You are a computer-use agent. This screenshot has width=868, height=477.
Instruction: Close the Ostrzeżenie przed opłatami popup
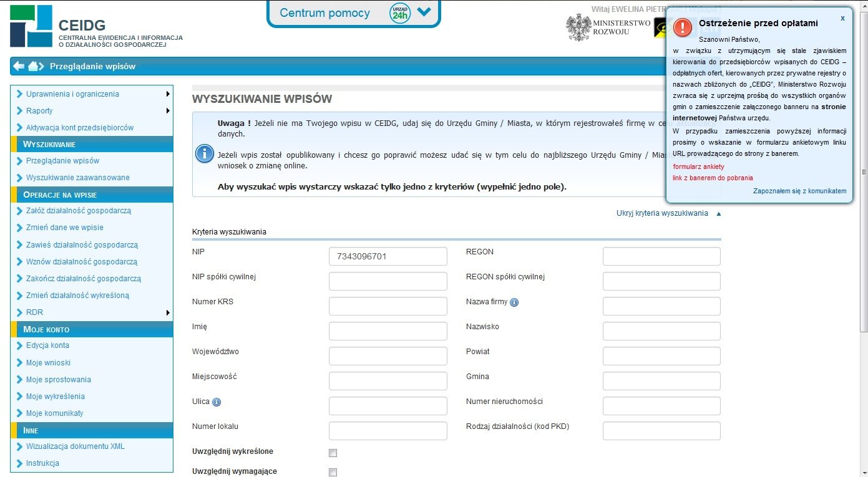pos(842,18)
